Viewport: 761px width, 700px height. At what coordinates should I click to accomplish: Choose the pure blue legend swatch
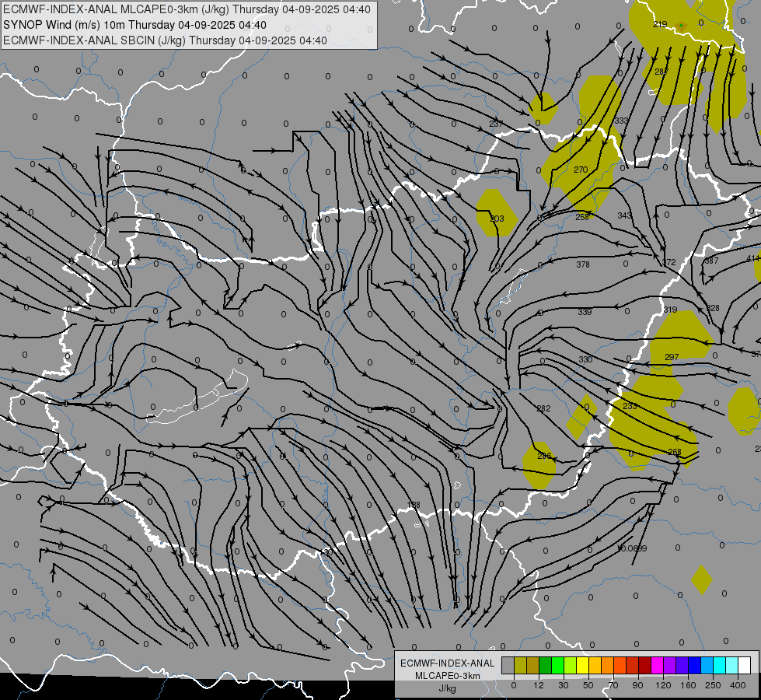pyautogui.click(x=694, y=665)
